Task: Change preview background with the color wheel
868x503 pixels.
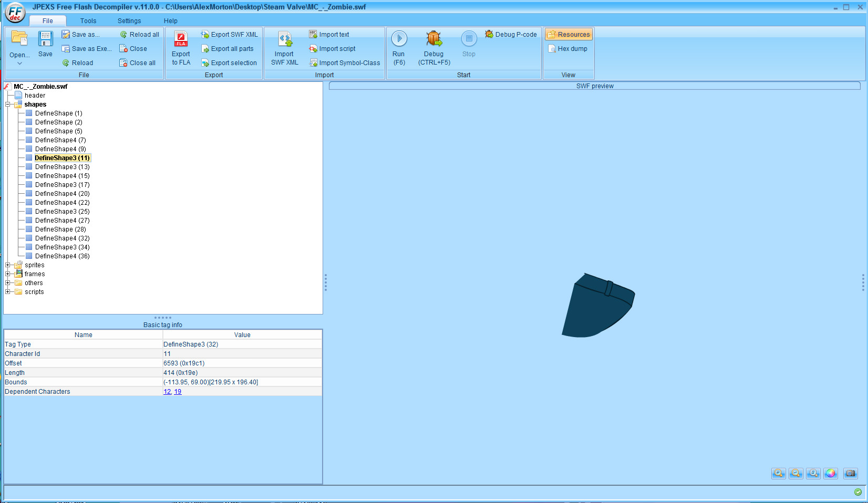Action: [830, 474]
